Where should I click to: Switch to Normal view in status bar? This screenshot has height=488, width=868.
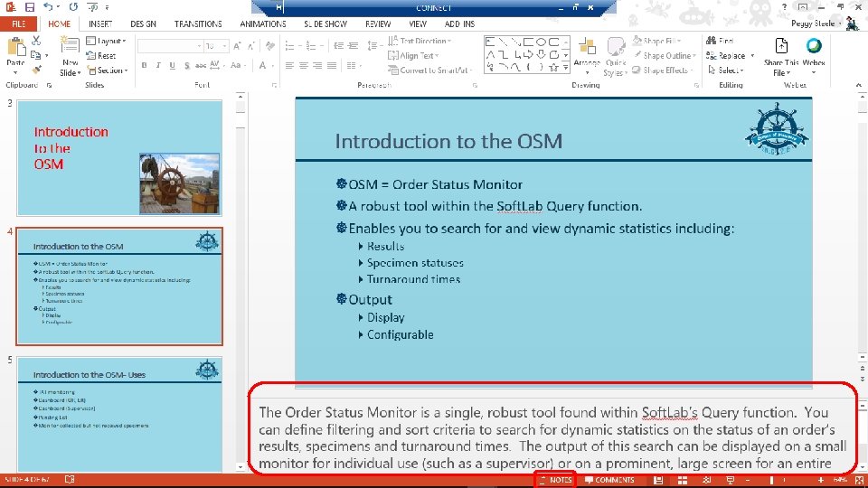(658, 480)
